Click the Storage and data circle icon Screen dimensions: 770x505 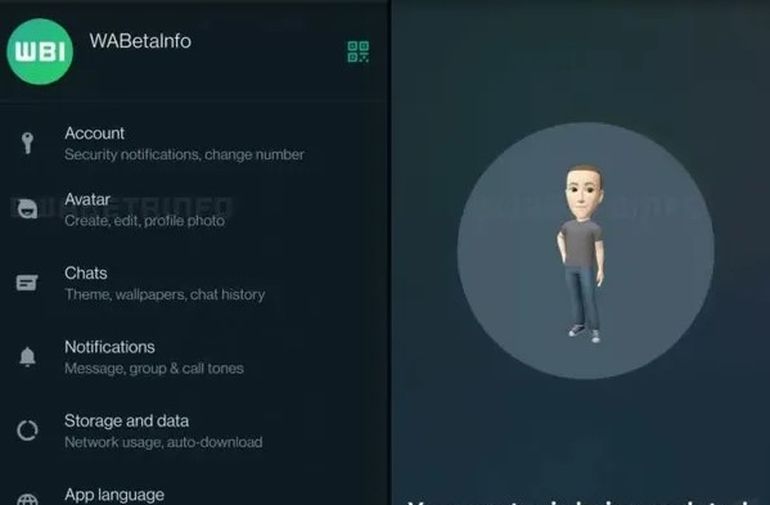pos(28,430)
